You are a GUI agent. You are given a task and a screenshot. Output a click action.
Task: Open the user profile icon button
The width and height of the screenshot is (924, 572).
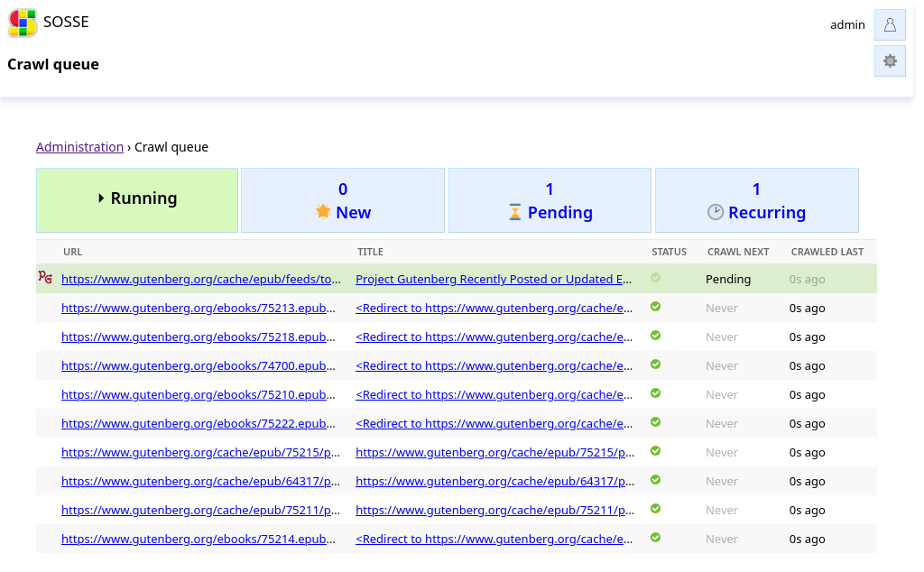tap(890, 24)
